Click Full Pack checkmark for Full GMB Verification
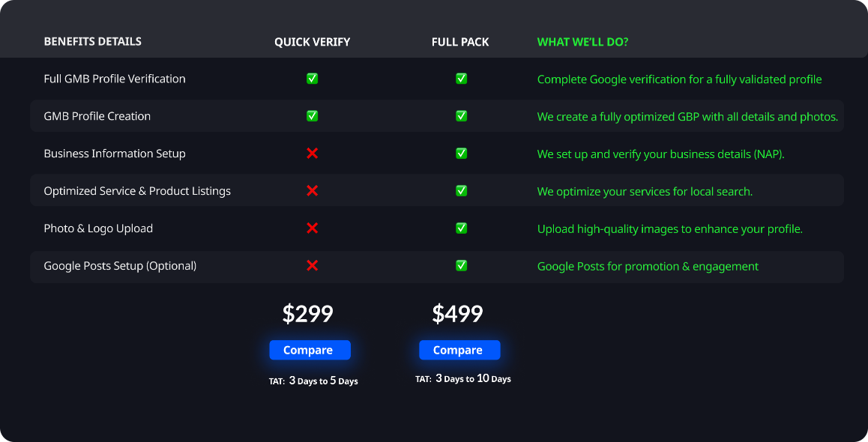The width and height of the screenshot is (868, 442). [461, 79]
